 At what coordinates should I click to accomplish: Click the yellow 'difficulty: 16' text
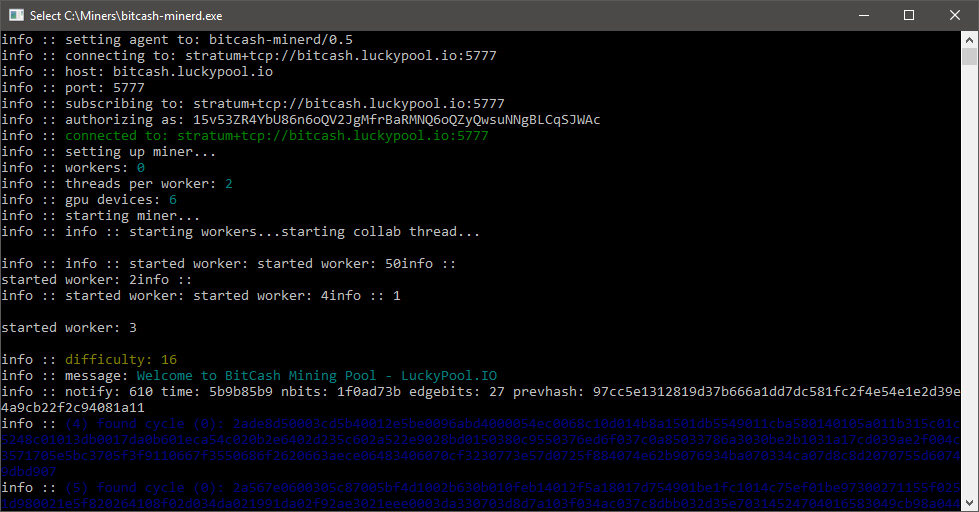point(121,360)
